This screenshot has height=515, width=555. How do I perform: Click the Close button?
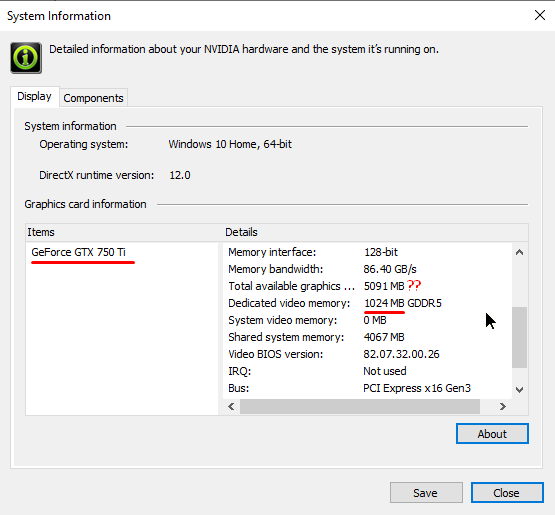pos(507,492)
